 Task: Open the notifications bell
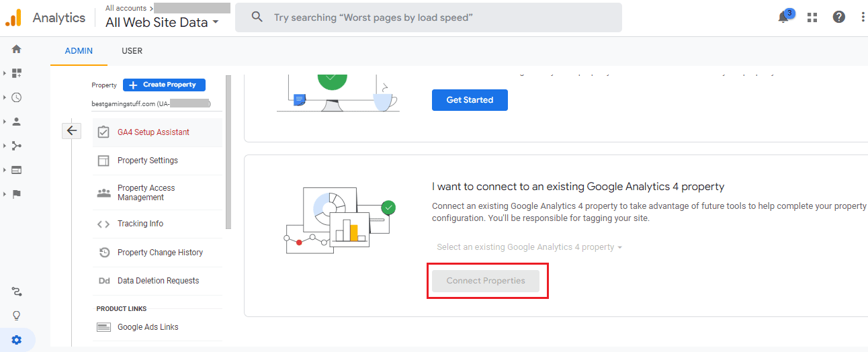coord(783,17)
